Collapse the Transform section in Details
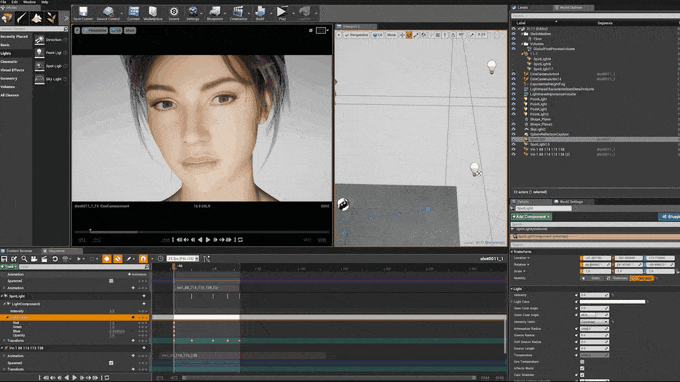The height and width of the screenshot is (382, 680). [512, 251]
